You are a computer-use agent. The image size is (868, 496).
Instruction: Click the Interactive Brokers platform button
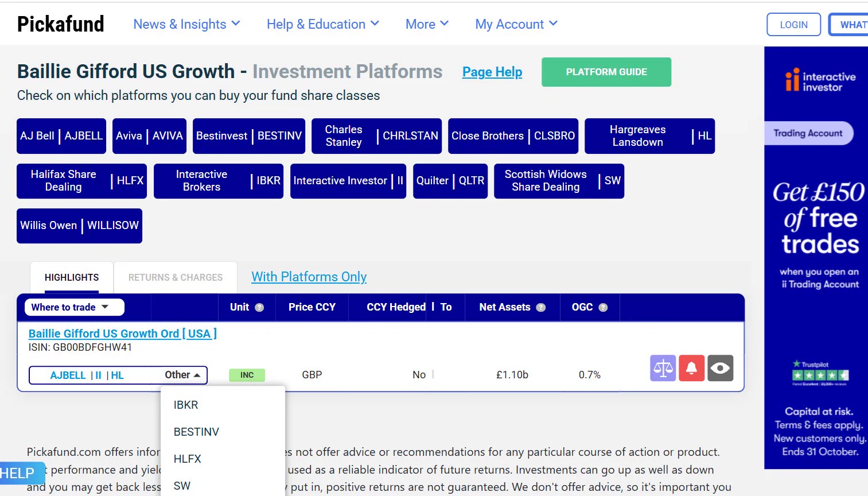[x=219, y=181]
